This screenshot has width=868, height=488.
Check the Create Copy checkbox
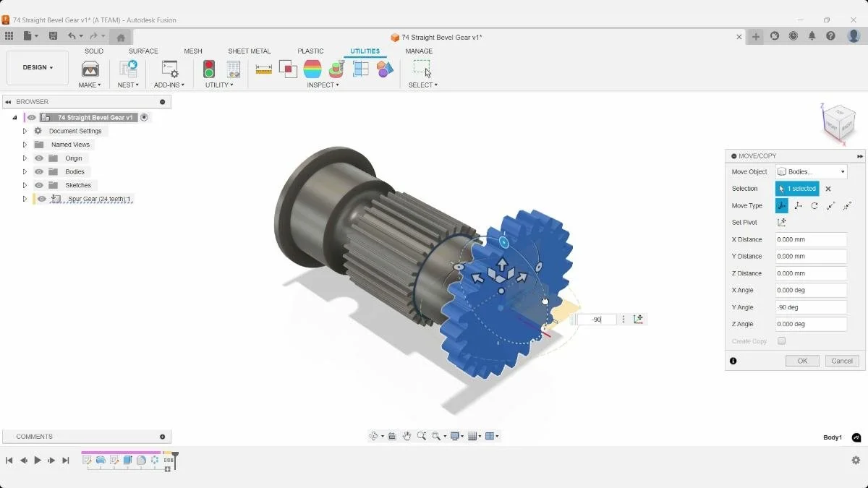pyautogui.click(x=781, y=341)
